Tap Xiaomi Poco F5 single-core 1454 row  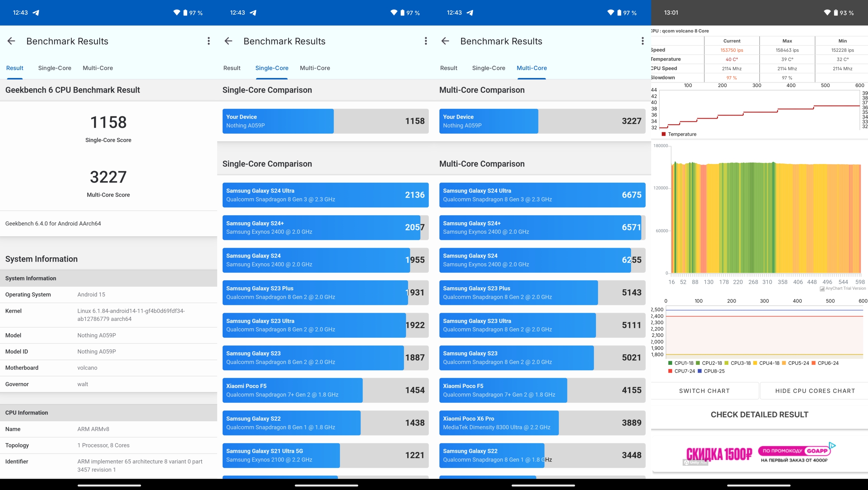(325, 390)
